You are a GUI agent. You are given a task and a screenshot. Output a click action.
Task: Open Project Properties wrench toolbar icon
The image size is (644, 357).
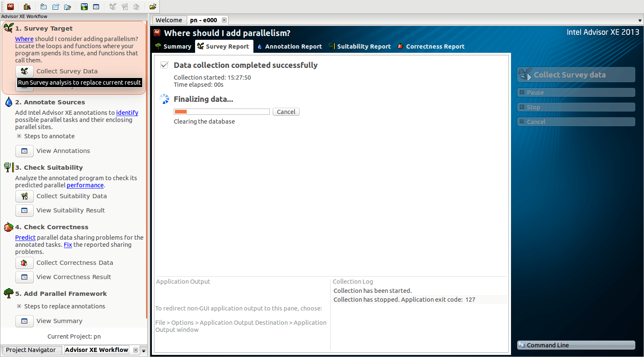point(67,6)
